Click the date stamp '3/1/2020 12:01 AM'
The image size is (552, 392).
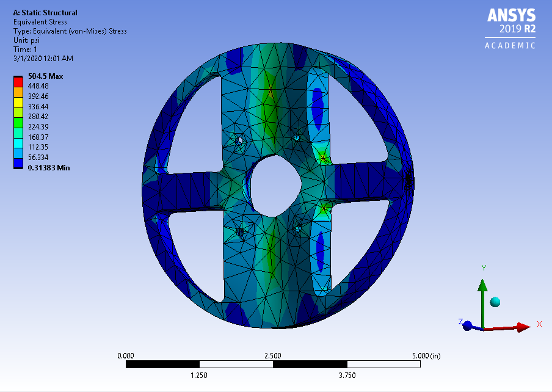[x=43, y=59]
